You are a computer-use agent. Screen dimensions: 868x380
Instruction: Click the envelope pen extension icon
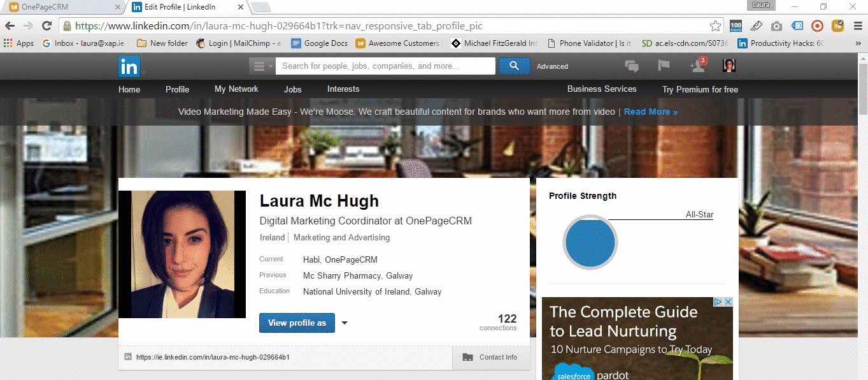point(756,26)
